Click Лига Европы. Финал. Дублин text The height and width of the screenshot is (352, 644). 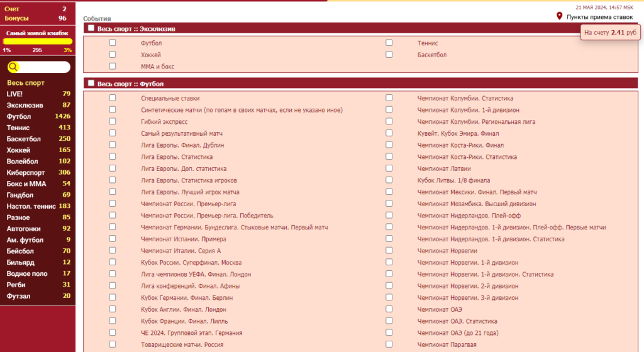[x=182, y=145]
